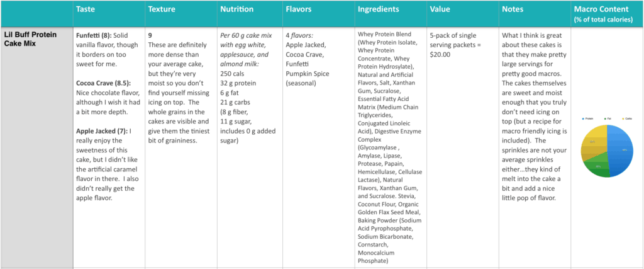Click the 250 cals line in the Nutrition cell
The width and height of the screenshot is (644, 269).
tap(233, 74)
